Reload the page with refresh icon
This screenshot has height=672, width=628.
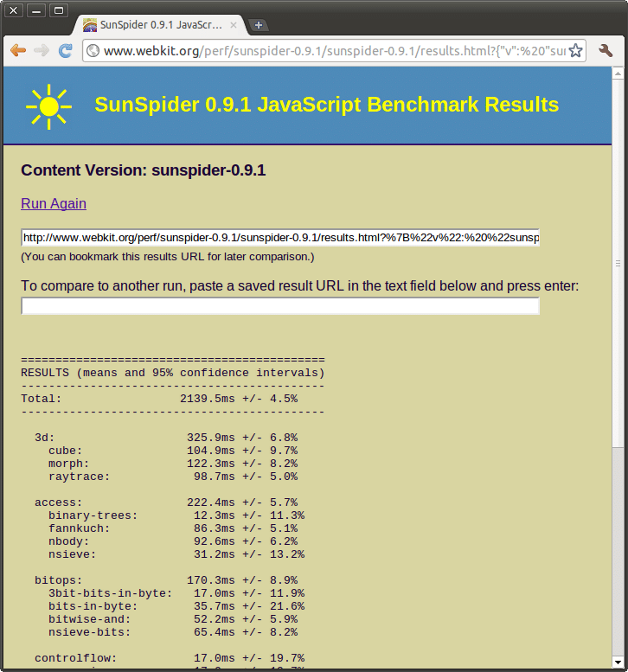click(x=65, y=50)
